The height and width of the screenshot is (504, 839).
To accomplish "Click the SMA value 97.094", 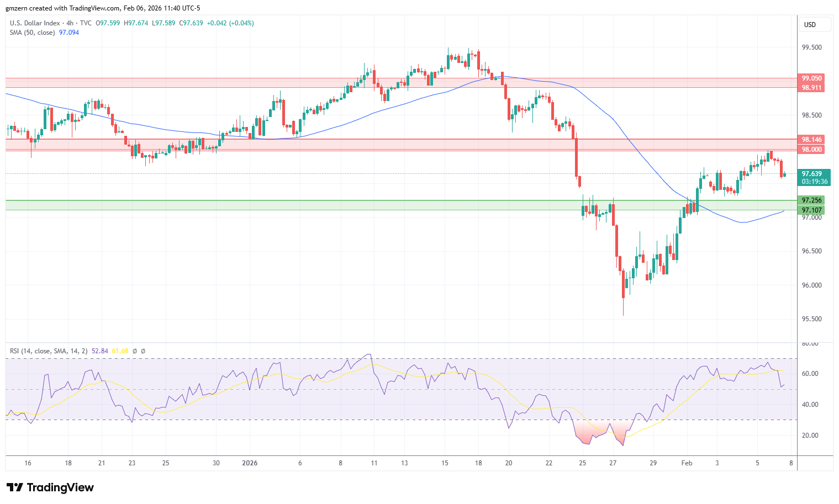I will click(x=69, y=33).
